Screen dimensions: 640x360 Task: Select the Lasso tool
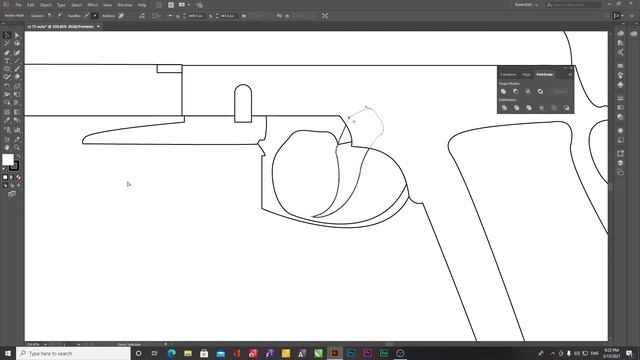17,43
